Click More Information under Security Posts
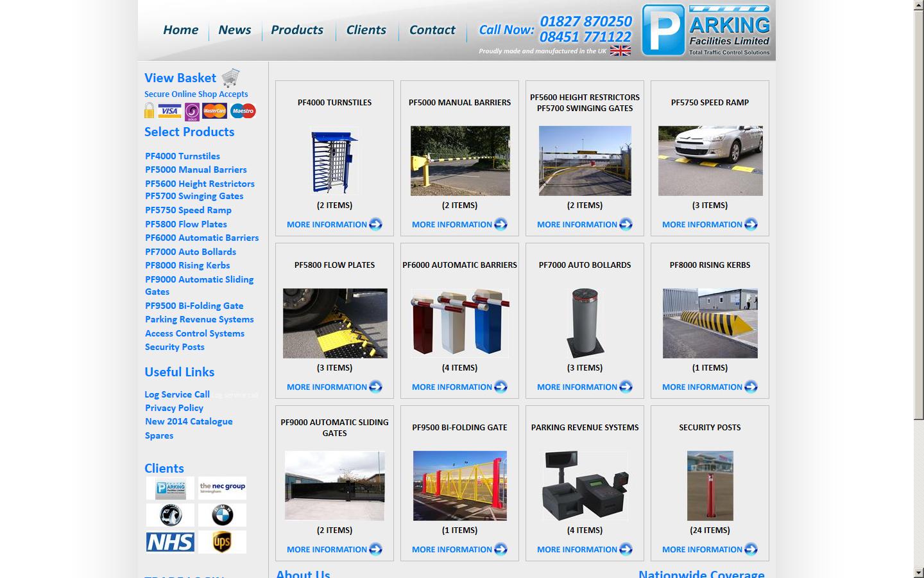 (x=703, y=549)
